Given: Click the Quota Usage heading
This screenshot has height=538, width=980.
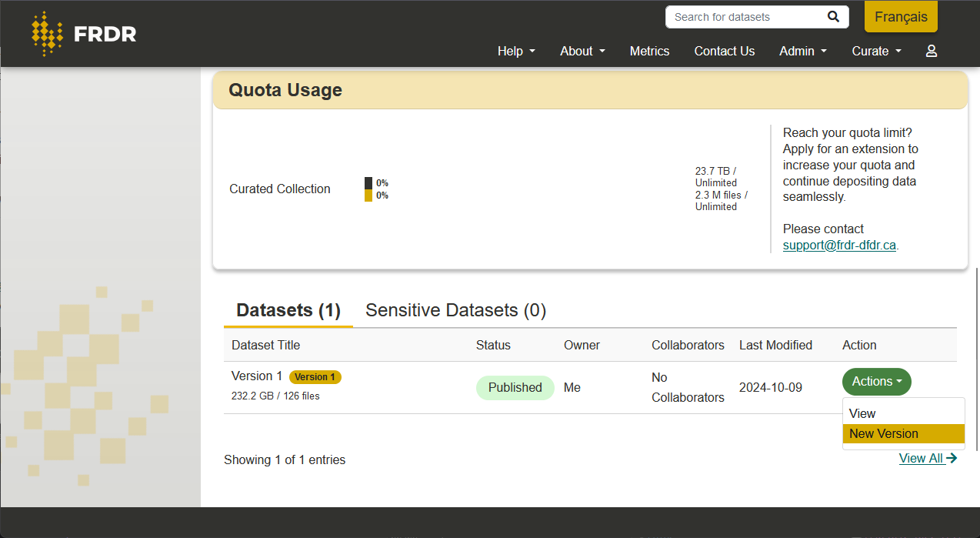Looking at the screenshot, I should click(x=285, y=90).
